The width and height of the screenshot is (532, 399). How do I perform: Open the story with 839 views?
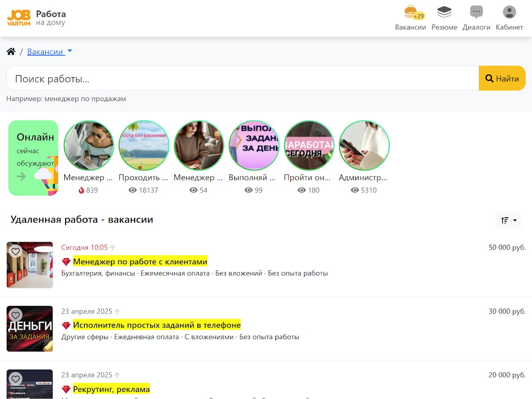click(89, 146)
